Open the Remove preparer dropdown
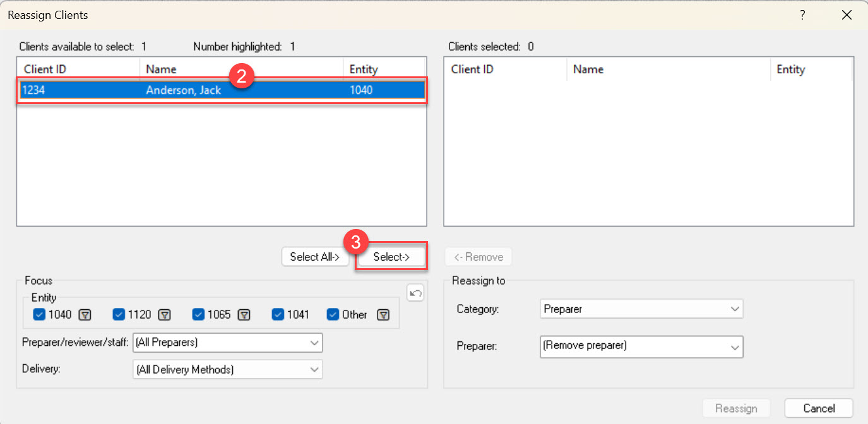The height and width of the screenshot is (424, 868). pos(641,346)
